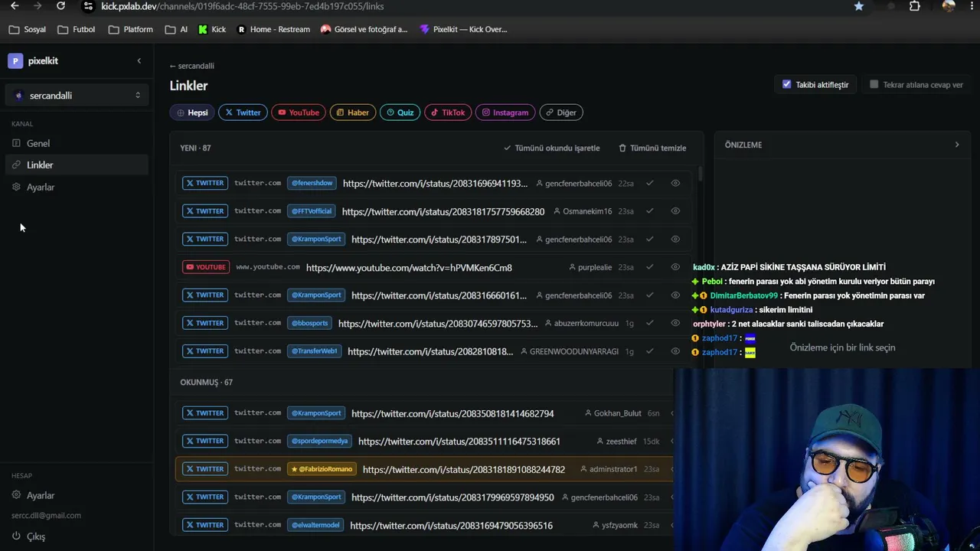Click Tümünü temizle button
Image resolution: width=980 pixels, height=551 pixels.
tap(652, 148)
